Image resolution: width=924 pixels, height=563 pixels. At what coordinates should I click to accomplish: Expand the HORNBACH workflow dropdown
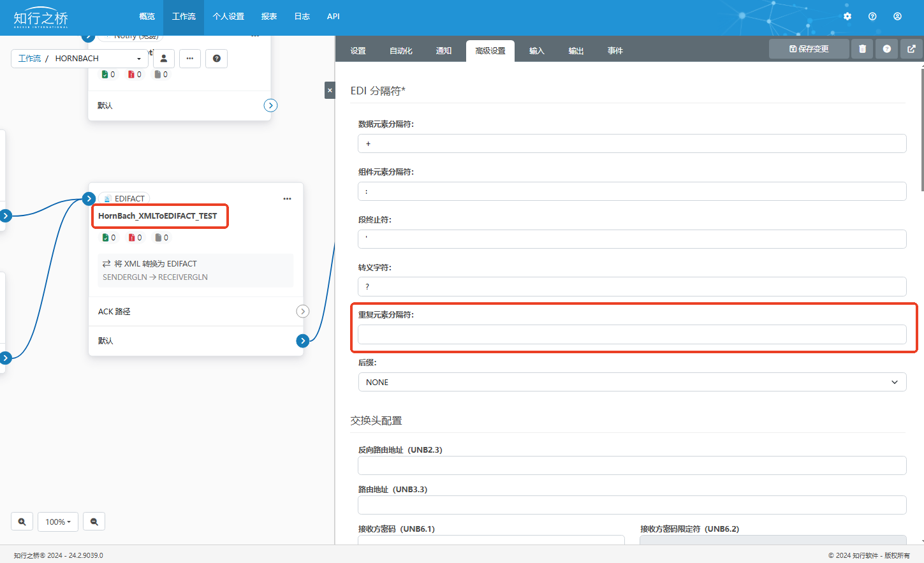point(138,59)
